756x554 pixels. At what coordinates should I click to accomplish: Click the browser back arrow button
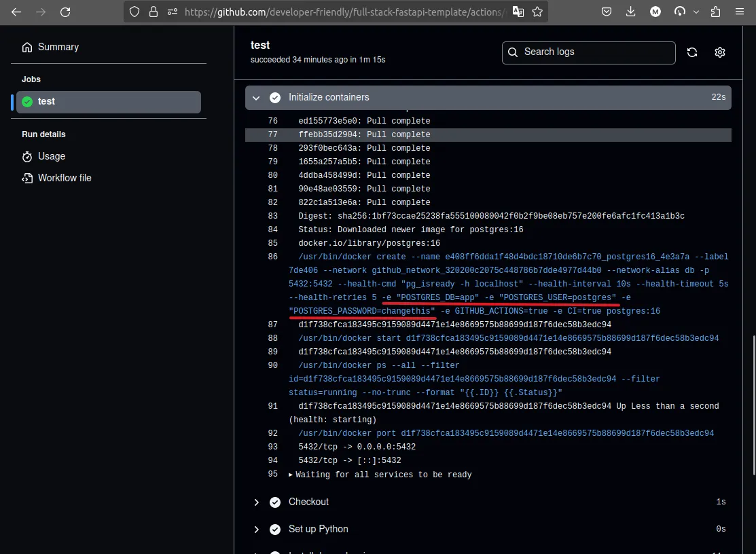pos(16,12)
